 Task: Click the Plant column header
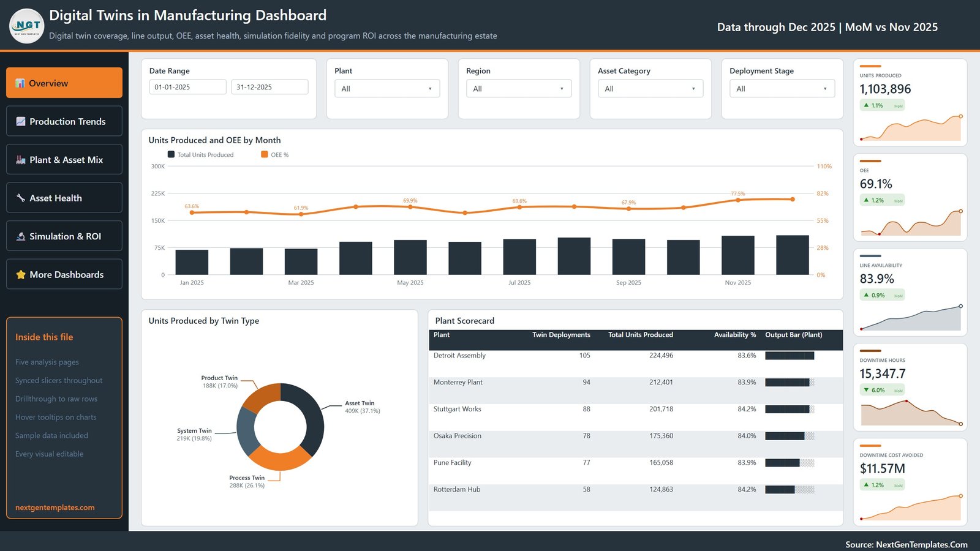[x=442, y=335]
